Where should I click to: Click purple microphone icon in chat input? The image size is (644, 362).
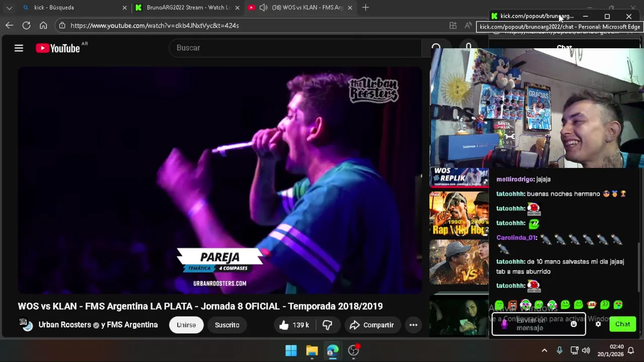point(505,325)
